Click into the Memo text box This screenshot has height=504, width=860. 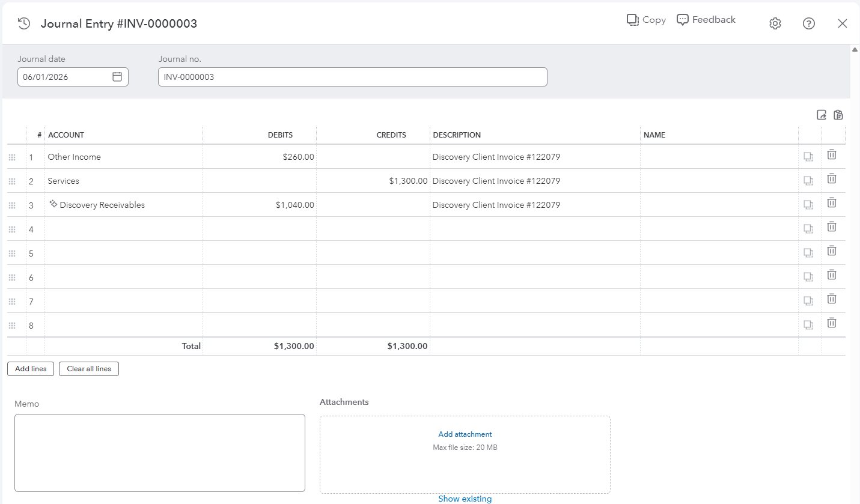click(x=160, y=453)
